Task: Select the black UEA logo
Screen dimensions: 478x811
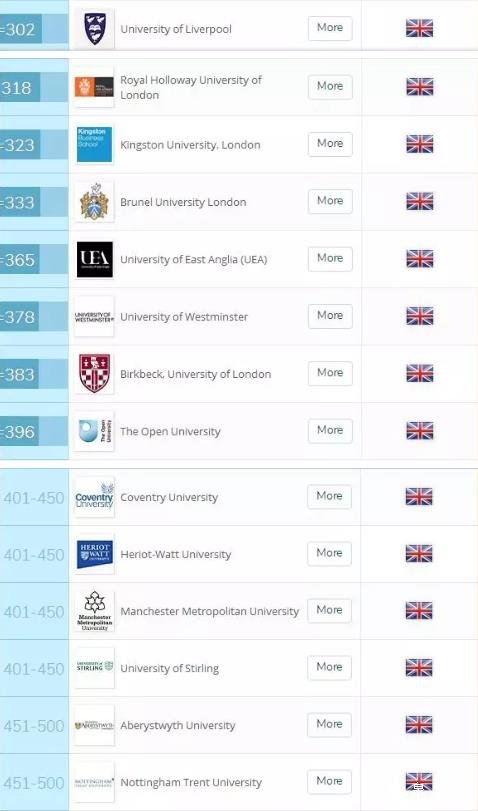Action: click(94, 259)
